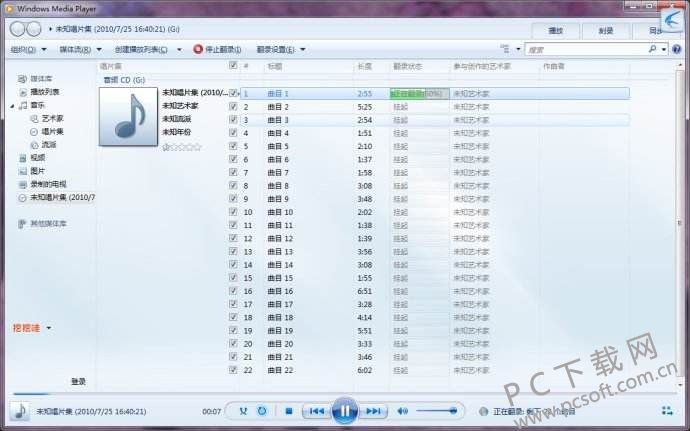Sort by the 标题 title column header
Screen dimensions: 690x431
click(x=275, y=66)
